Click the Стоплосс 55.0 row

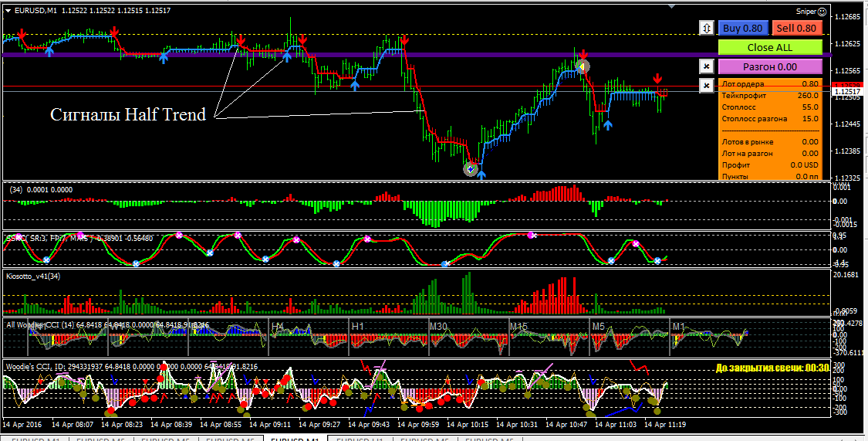[x=770, y=107]
